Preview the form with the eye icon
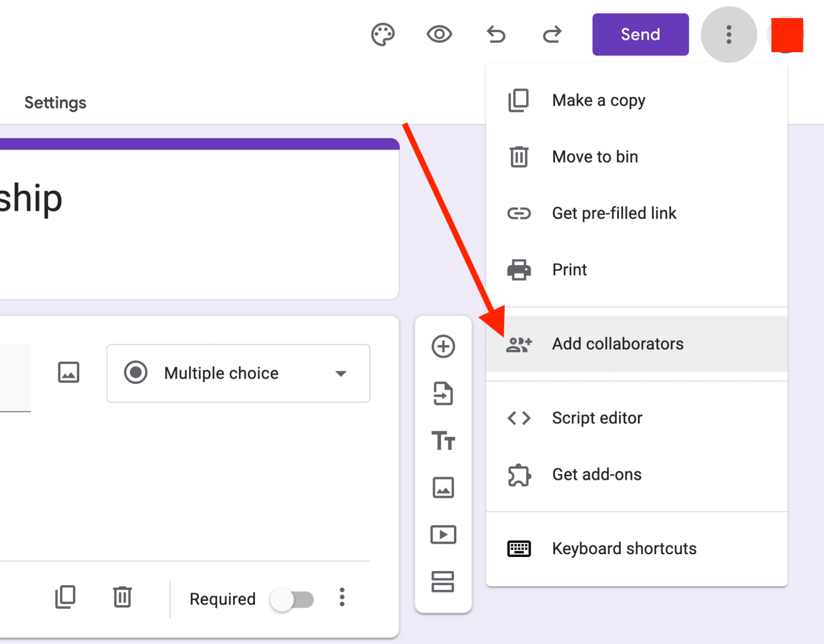 pos(439,35)
